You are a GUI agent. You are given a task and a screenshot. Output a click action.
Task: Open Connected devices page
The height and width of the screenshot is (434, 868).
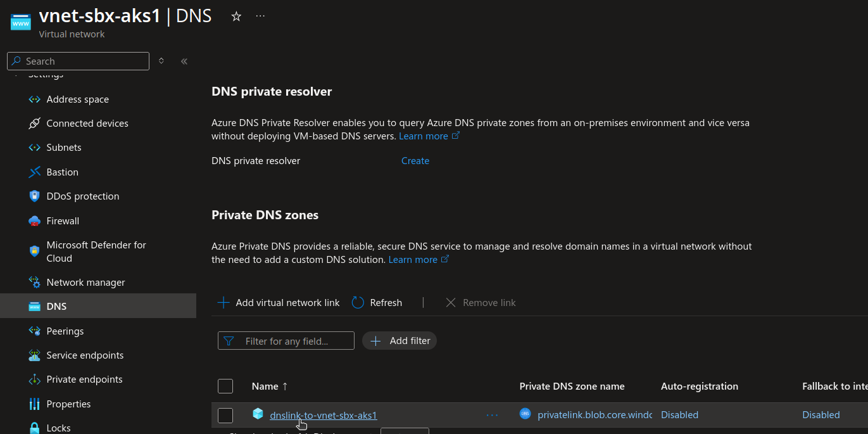click(x=87, y=124)
